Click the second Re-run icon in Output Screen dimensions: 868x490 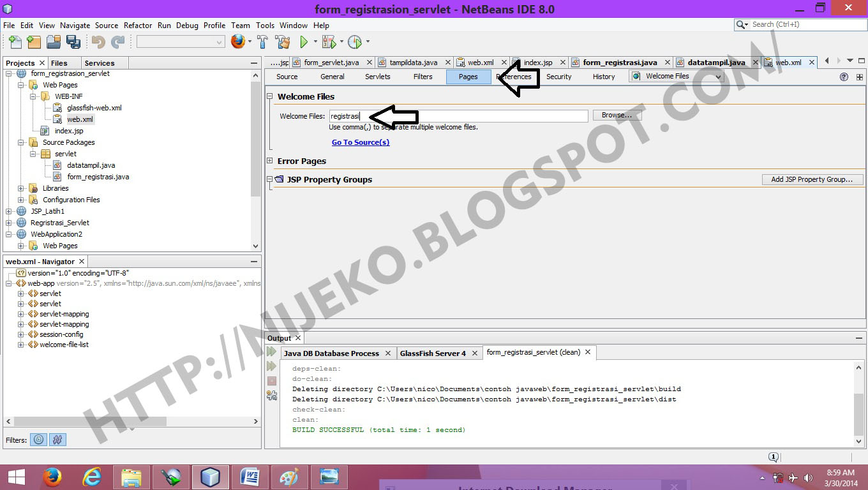coord(272,366)
